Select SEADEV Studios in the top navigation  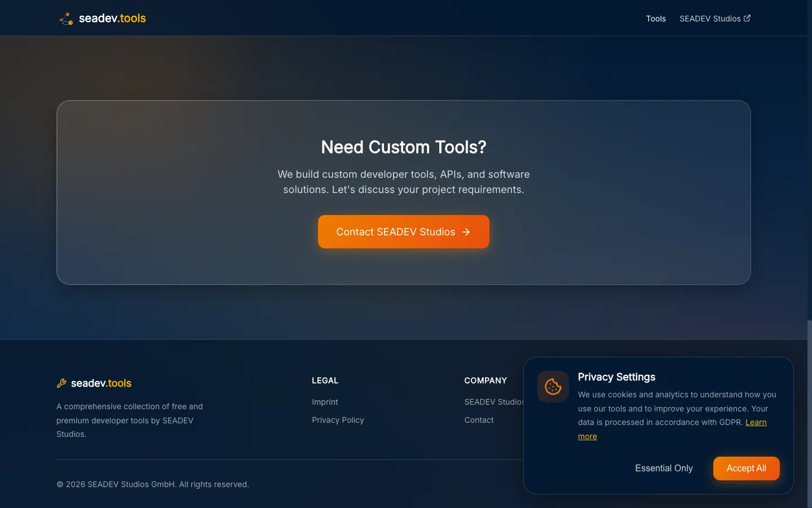coord(710,19)
